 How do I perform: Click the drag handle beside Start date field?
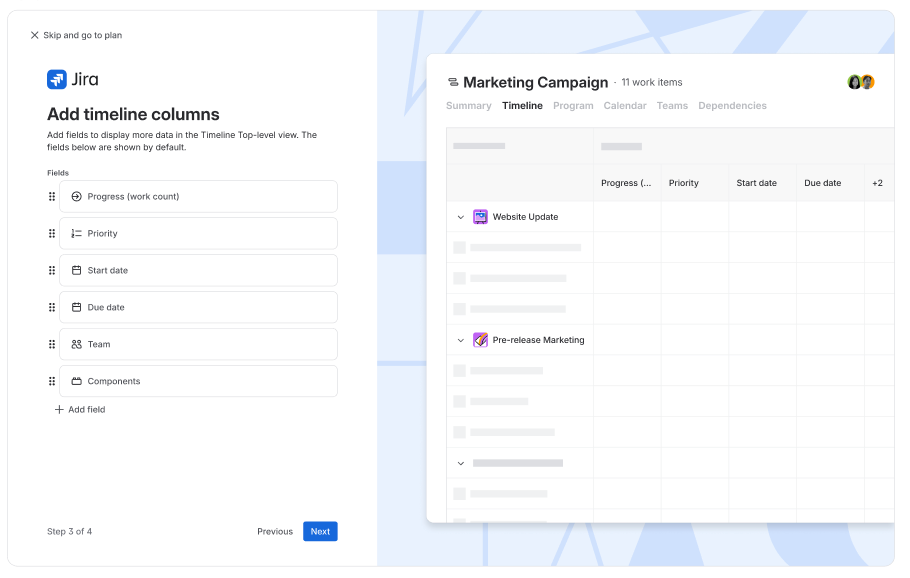click(x=52, y=270)
